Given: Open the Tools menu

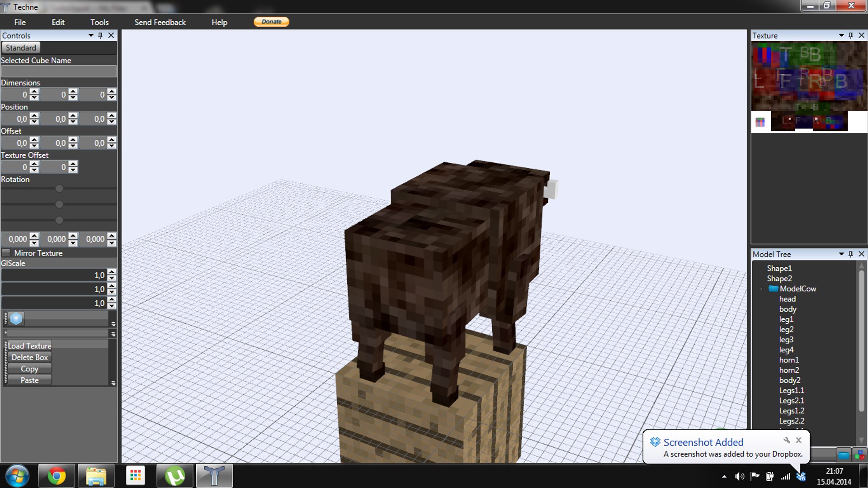Looking at the screenshot, I should click(x=99, y=22).
